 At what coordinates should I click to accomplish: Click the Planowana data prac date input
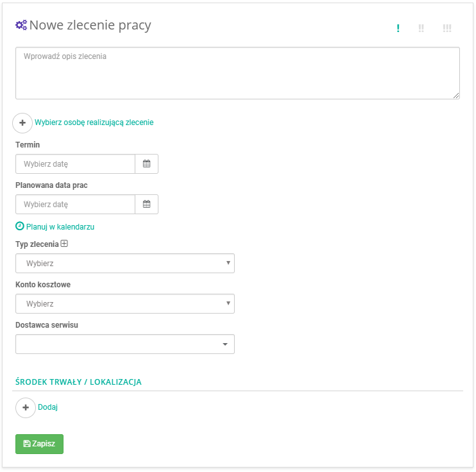75,205
